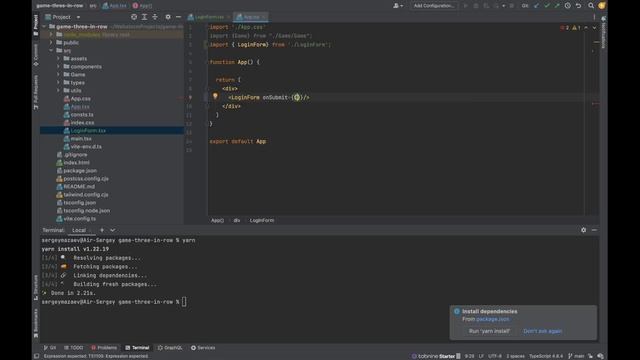Hide the Project tool window
Screen dimensions: 640x360
point(178,17)
